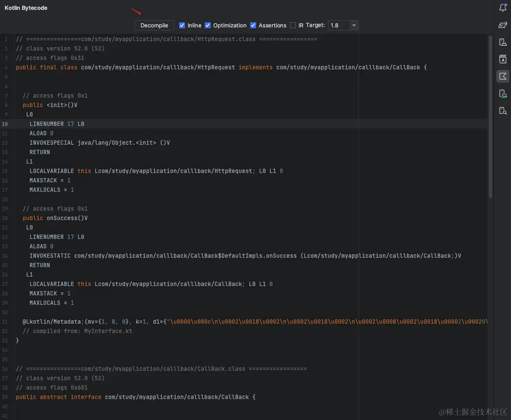511x420 pixels.
Task: Open the Running Devices sidebar icon
Action: coord(503,93)
